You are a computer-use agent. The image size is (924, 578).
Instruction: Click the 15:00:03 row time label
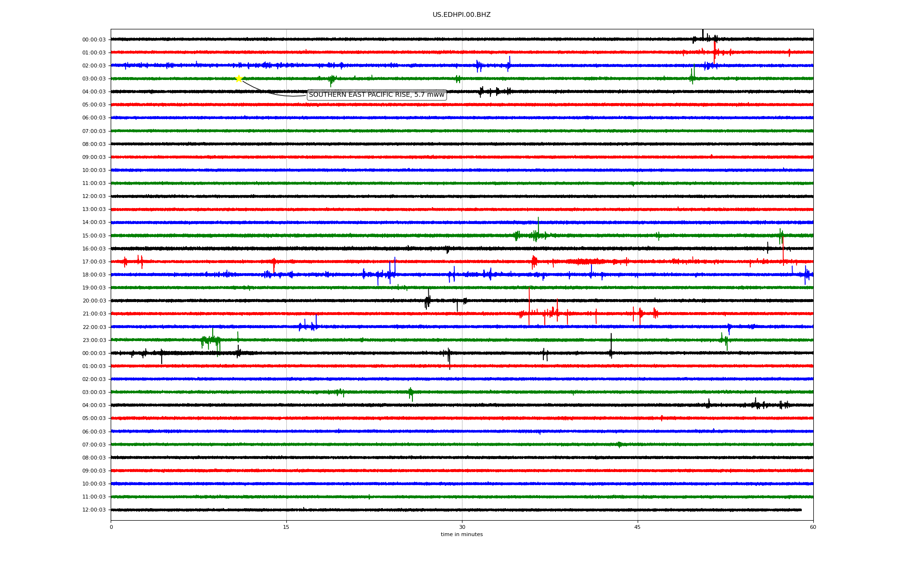pyautogui.click(x=94, y=236)
